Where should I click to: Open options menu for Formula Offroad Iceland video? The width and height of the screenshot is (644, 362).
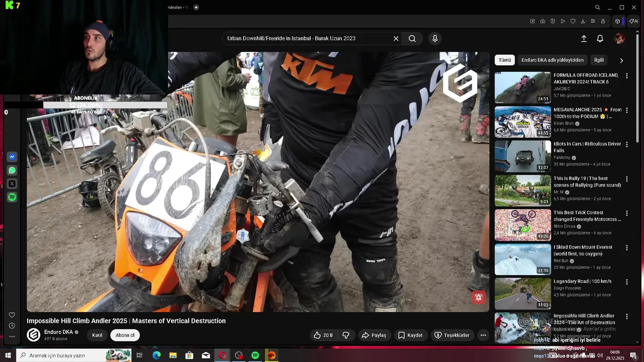click(x=627, y=76)
